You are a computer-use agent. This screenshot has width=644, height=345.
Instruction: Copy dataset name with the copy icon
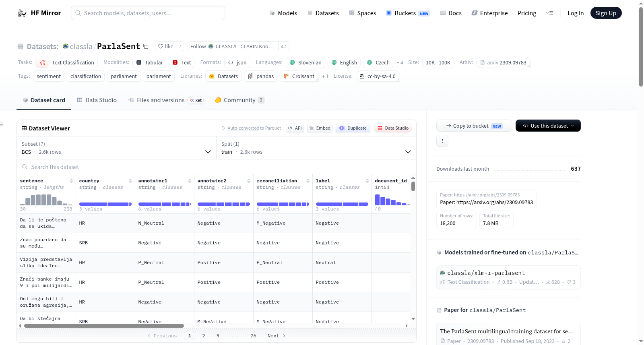coord(146,46)
